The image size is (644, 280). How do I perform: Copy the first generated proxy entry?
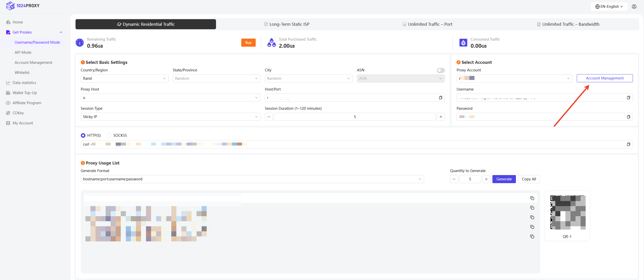coord(532,198)
